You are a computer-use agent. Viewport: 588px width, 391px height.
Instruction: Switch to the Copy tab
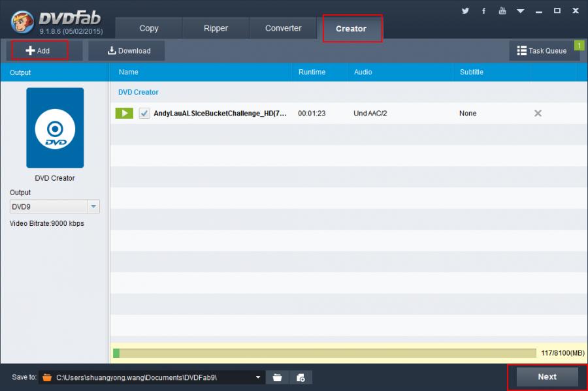point(149,28)
